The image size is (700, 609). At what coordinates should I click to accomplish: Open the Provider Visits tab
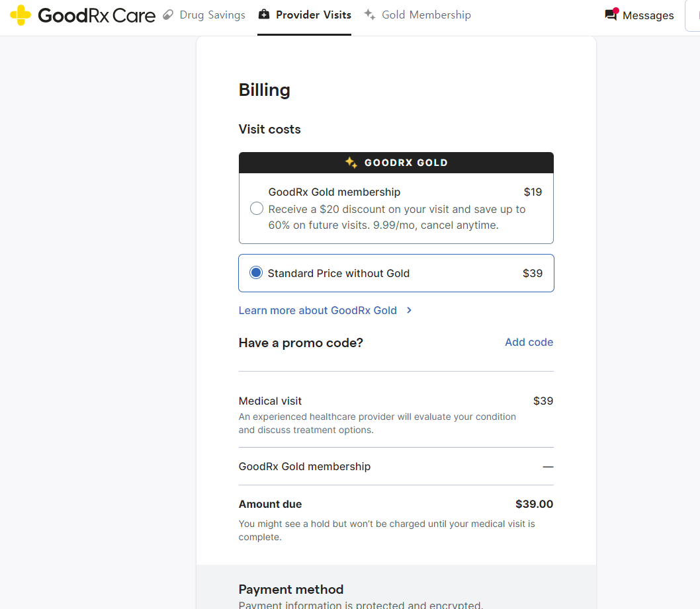(x=313, y=15)
